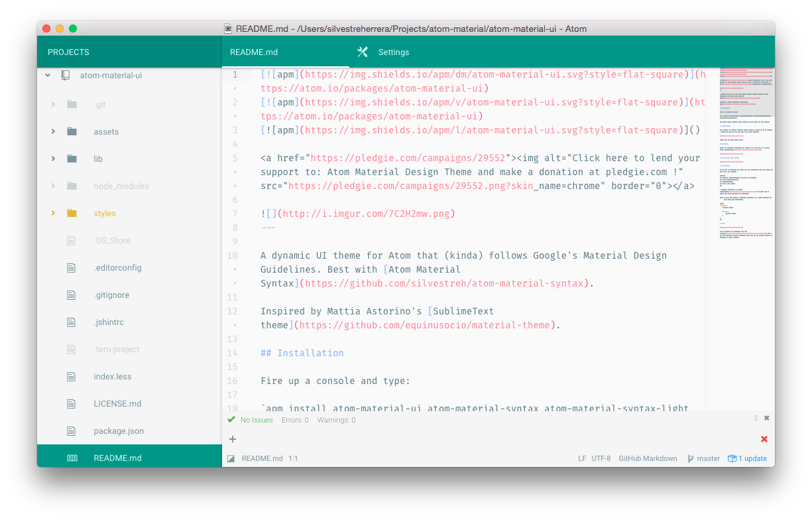Image resolution: width=812 pixels, height=520 pixels.
Task: Click the file icon beside .jshintrc
Action: point(72,322)
